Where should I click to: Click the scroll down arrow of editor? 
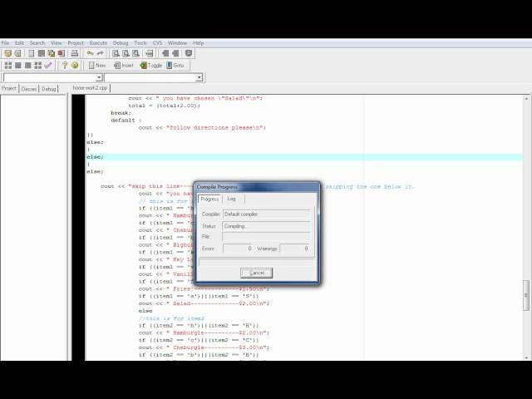point(526,357)
